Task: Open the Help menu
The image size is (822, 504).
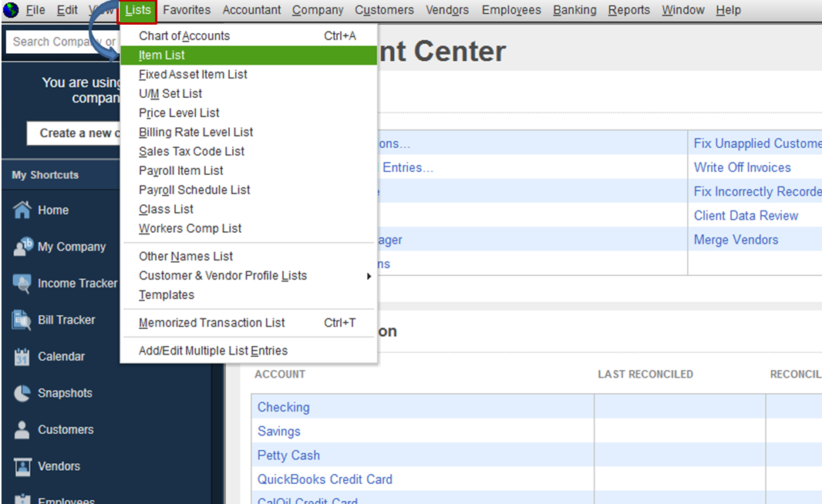Action: coord(728,10)
